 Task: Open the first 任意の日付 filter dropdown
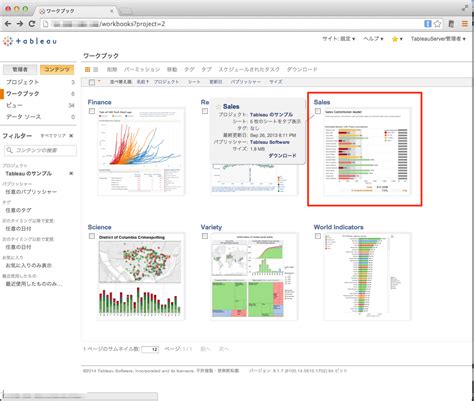18,228
